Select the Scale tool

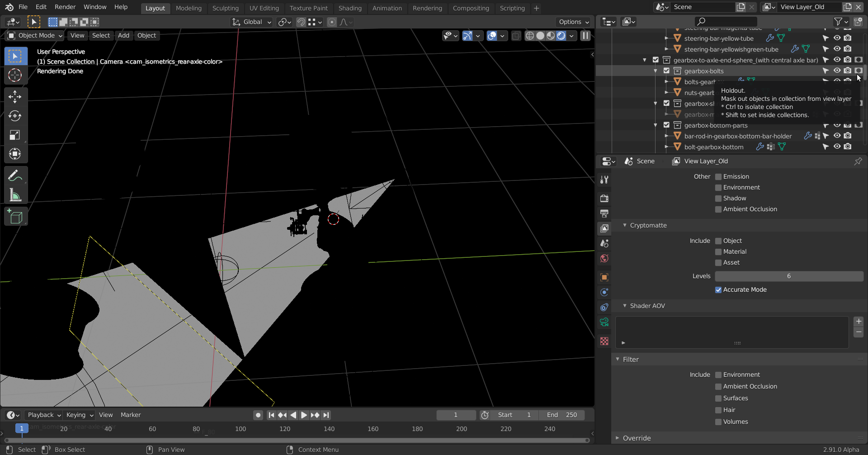[x=15, y=135]
